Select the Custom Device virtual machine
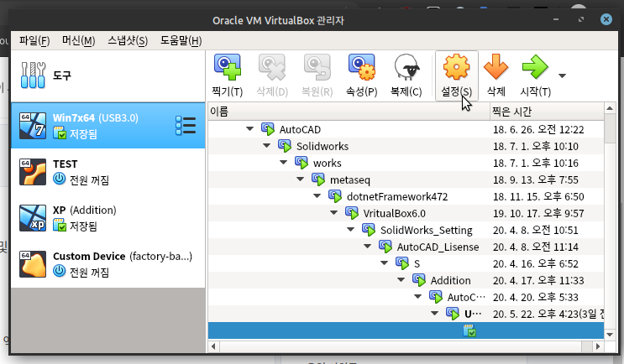The height and width of the screenshot is (364, 624). click(107, 264)
